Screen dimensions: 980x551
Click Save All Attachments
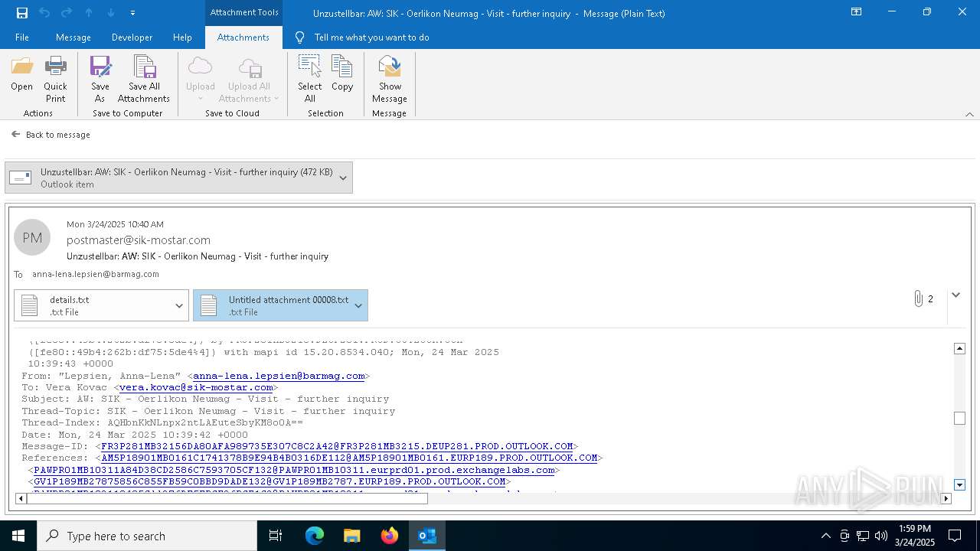[144, 78]
